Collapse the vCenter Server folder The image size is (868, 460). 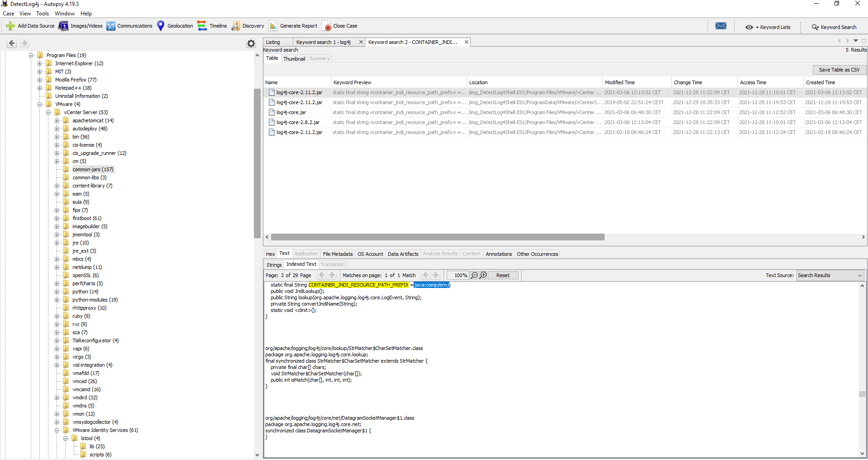click(48, 112)
